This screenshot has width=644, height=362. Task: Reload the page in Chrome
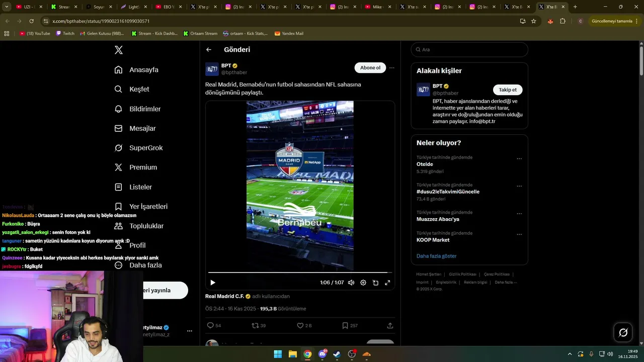click(x=31, y=21)
